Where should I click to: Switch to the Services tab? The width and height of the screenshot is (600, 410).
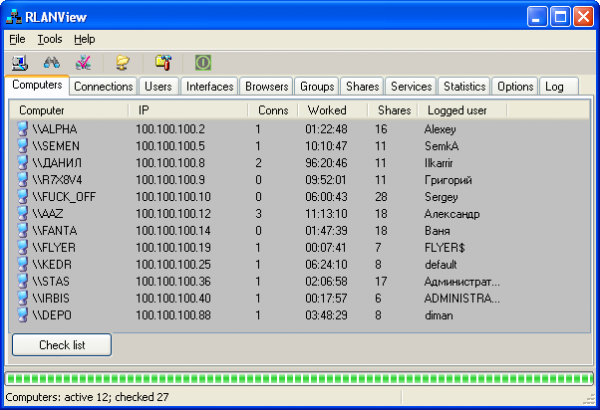(x=411, y=87)
